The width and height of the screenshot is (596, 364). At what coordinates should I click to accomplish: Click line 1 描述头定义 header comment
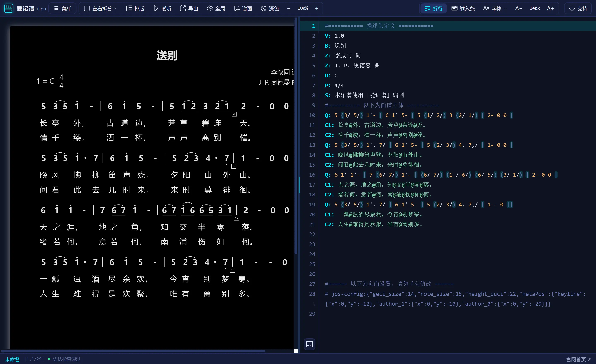[x=379, y=26]
